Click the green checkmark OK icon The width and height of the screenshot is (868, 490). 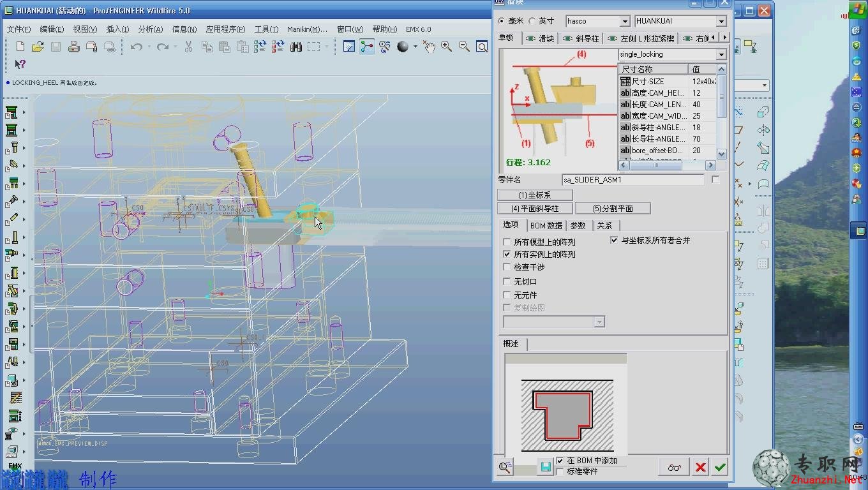720,468
